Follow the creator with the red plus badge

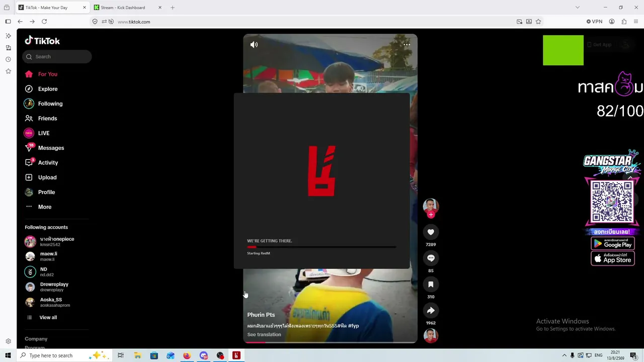431,215
